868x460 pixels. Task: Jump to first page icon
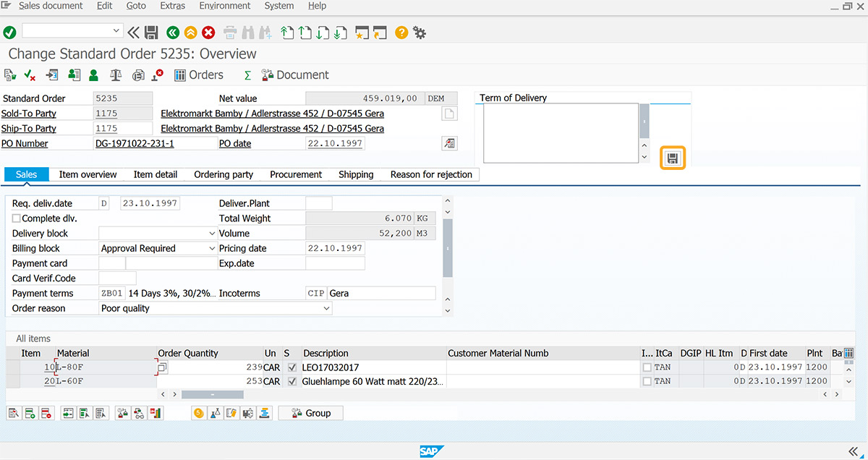287,33
